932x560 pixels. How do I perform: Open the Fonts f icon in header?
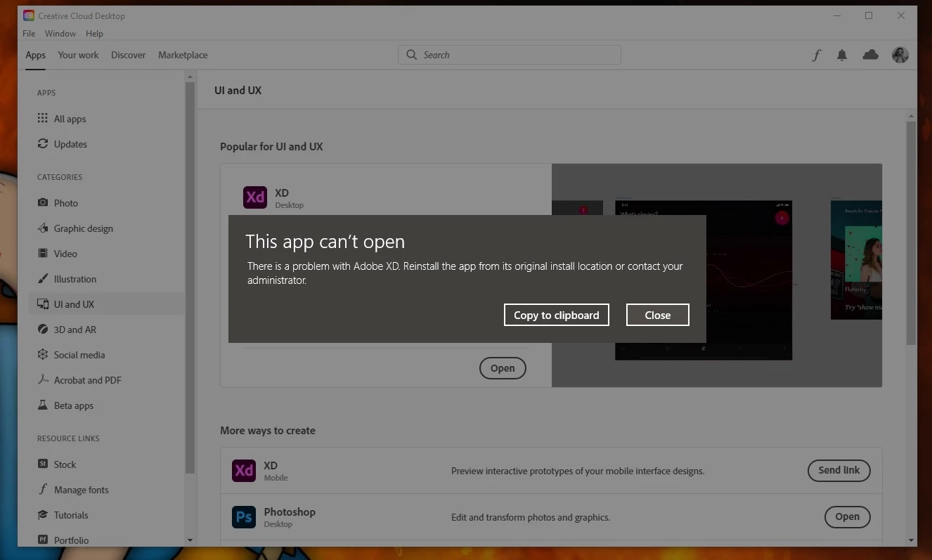816,56
